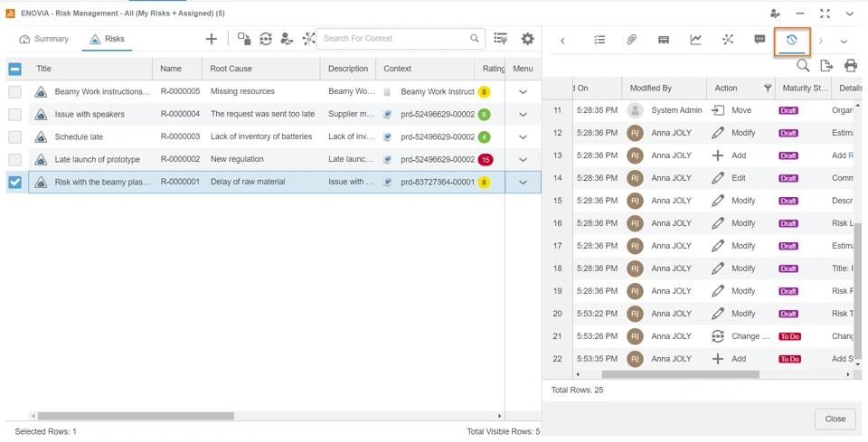
Task: Expand menu chevron for R-0000001 row
Action: (523, 182)
